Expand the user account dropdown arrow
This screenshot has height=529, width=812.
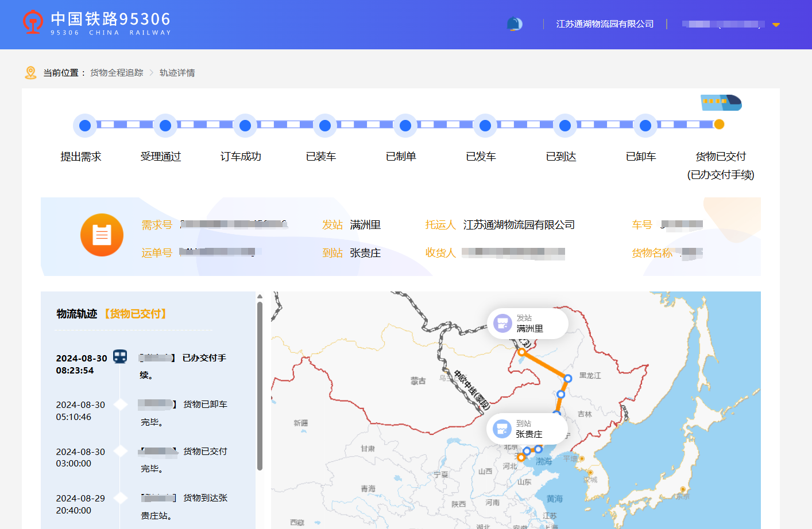coord(776,25)
